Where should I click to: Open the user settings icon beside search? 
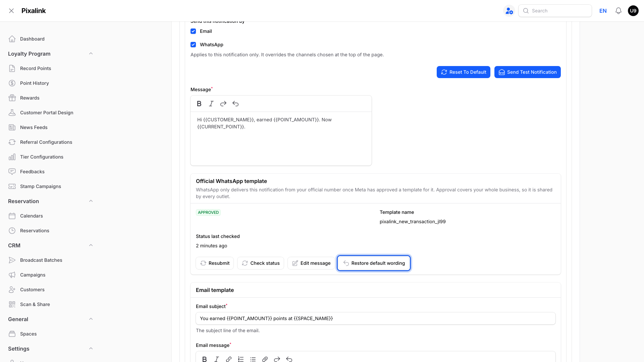pos(509,11)
